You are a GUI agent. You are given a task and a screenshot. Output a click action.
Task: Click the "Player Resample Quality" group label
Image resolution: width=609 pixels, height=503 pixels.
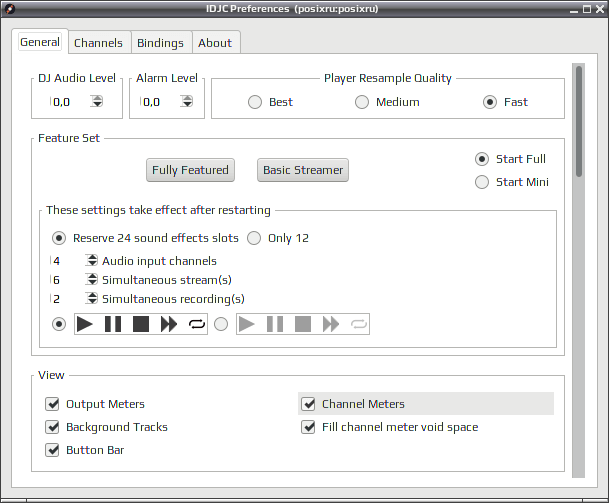[388, 78]
